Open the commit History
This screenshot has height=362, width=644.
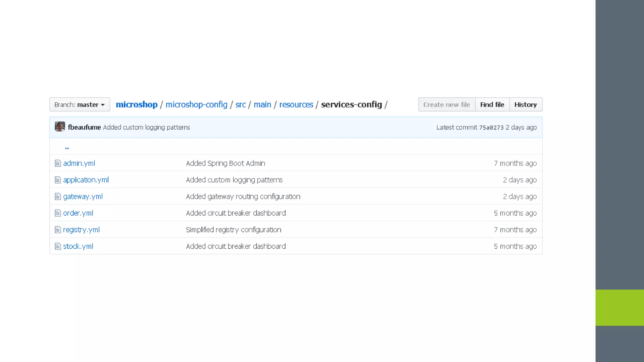pos(525,105)
